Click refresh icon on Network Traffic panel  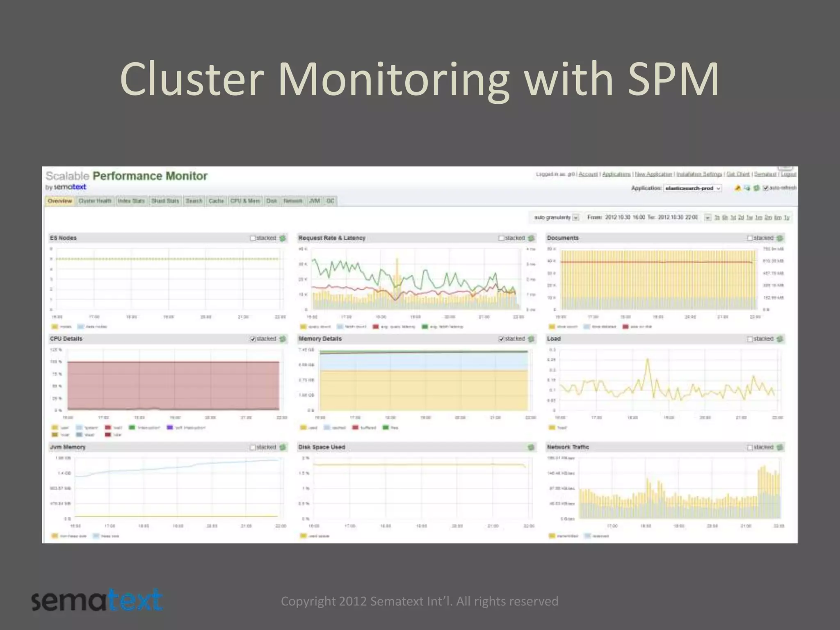(780, 447)
